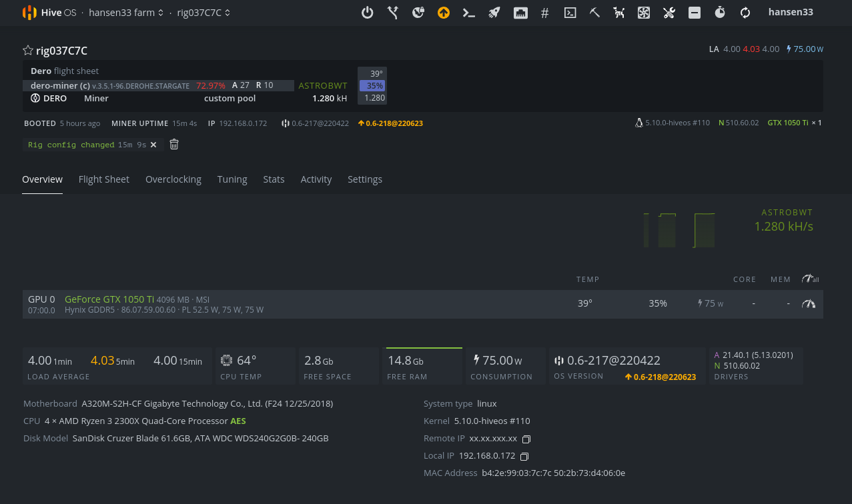
Task: Switch to the Overclocking tab
Action: coord(173,179)
